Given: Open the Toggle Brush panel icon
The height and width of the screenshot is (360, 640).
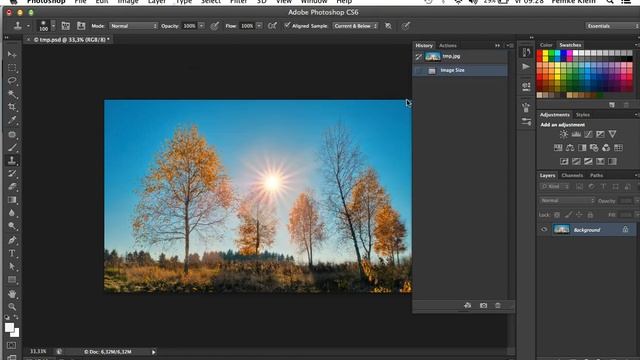Looking at the screenshot, I should 65,26.
